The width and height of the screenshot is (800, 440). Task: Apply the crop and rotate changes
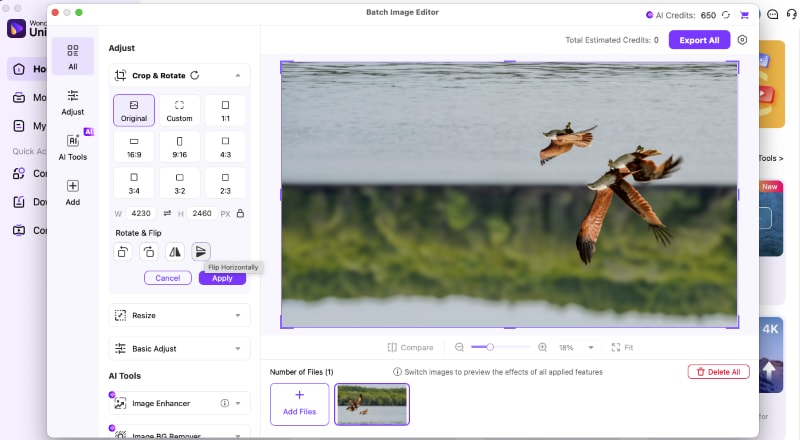click(222, 278)
